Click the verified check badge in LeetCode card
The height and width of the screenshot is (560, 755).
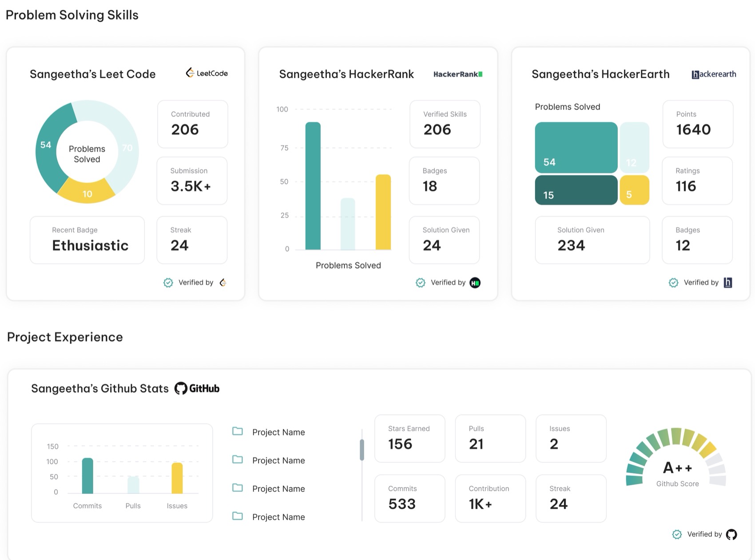(x=168, y=282)
